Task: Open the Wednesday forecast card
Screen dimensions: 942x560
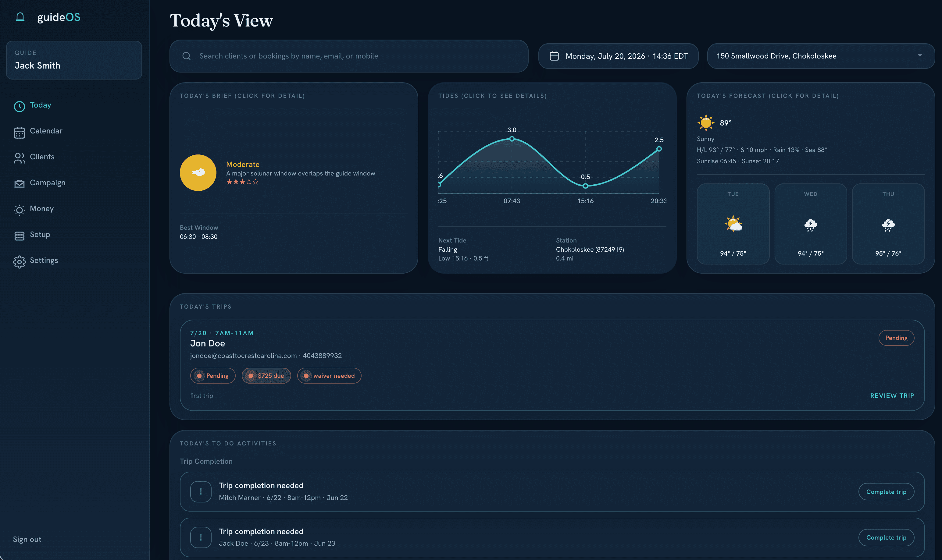Action: (811, 224)
